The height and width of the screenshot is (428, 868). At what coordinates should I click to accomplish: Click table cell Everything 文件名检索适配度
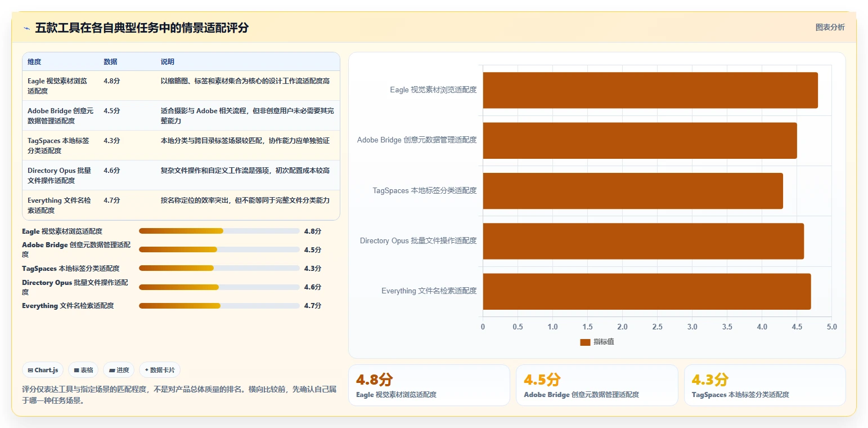(x=60, y=205)
